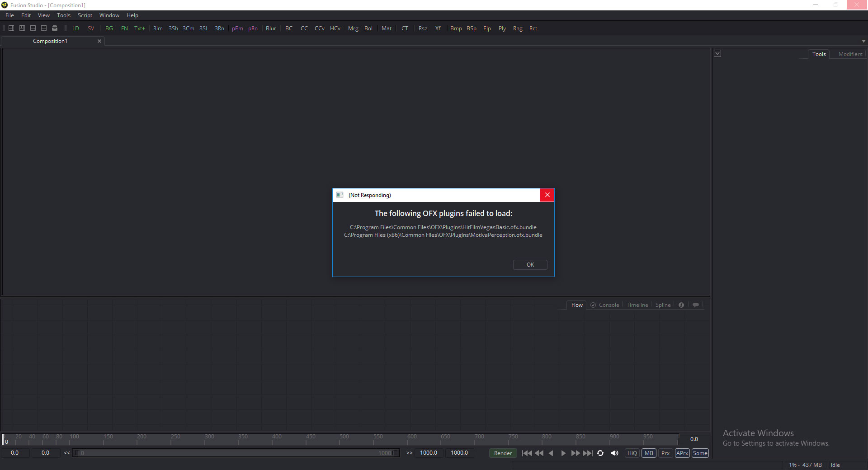Toggle loop playback mode
The height and width of the screenshot is (470, 868).
coord(600,453)
